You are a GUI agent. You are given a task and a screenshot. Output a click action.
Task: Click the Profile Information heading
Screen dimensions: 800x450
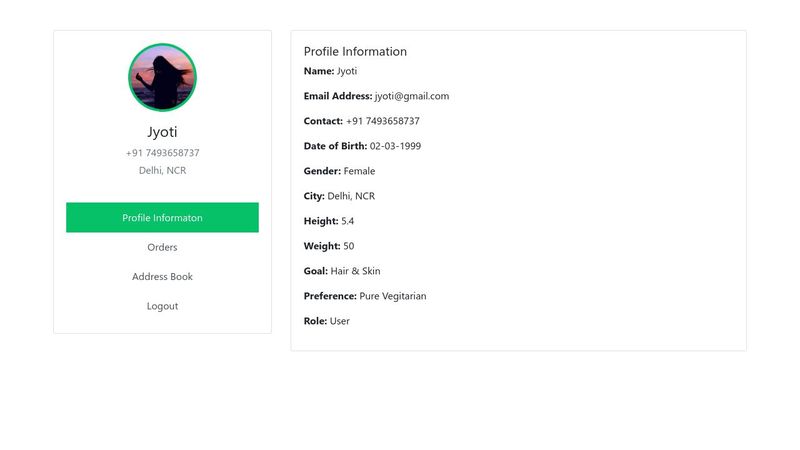click(355, 52)
